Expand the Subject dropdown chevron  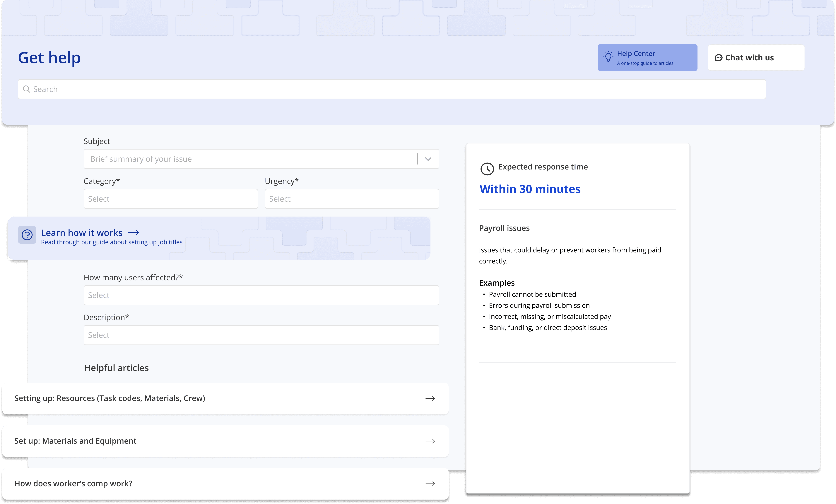[x=428, y=159]
